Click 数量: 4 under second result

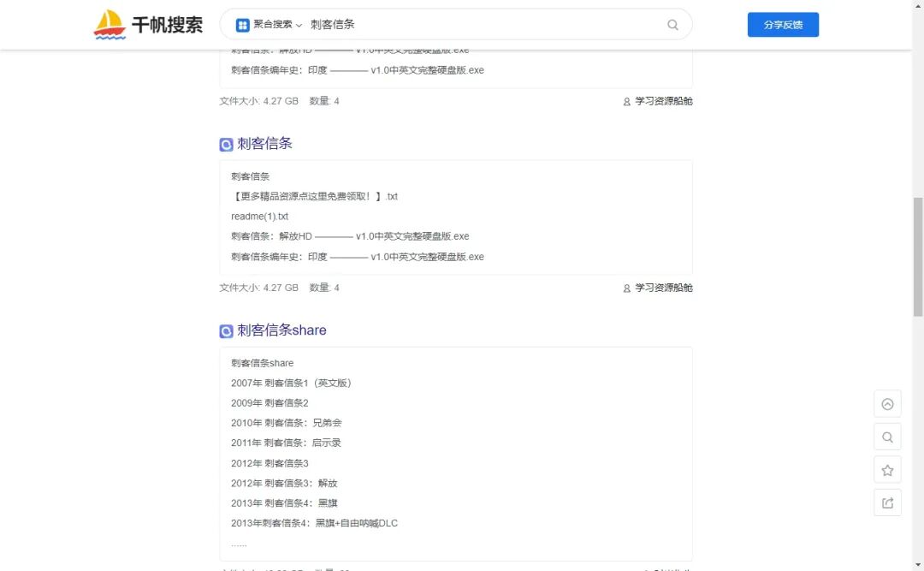(324, 288)
